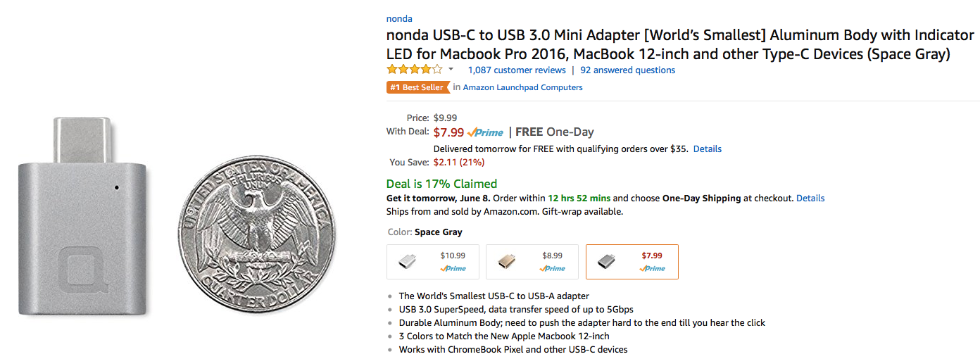
Task: Open the 1,087 customer reviews link
Action: click(517, 70)
